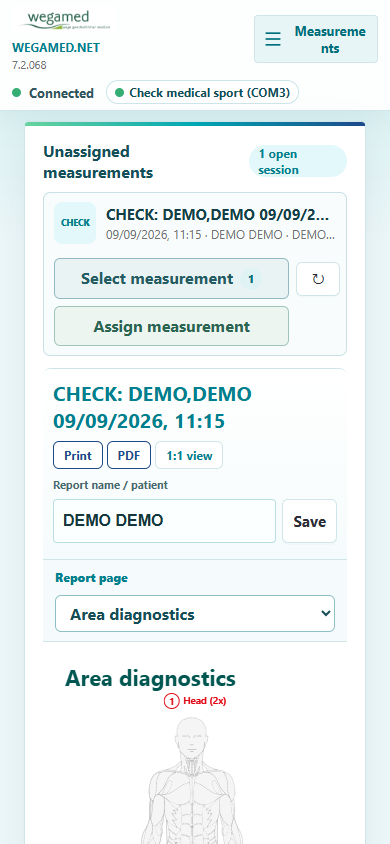Click version number 7.2.068
This screenshot has width=390, height=844.
[x=29, y=65]
